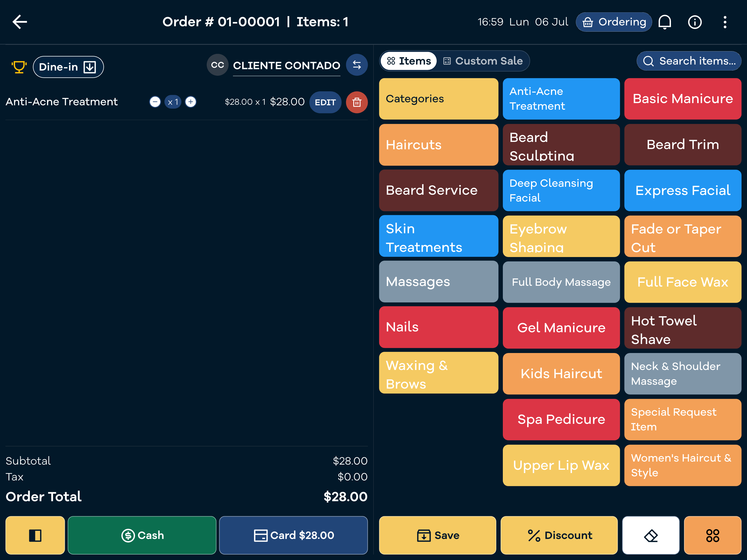Click the CLIENTE CONTADO customer name
Screen dimensions: 747x560
286,66
